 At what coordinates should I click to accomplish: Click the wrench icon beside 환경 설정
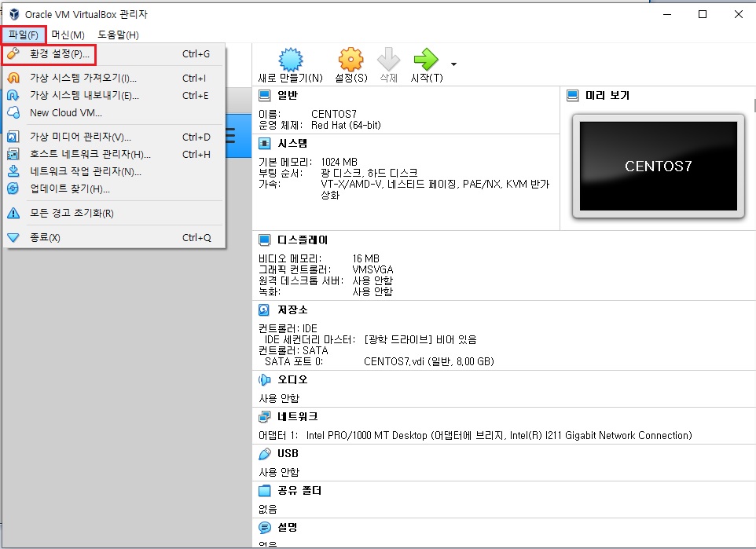click(x=13, y=53)
